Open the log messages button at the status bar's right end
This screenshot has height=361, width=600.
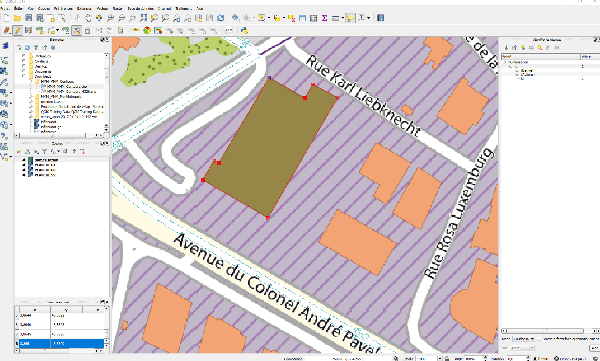(594, 359)
